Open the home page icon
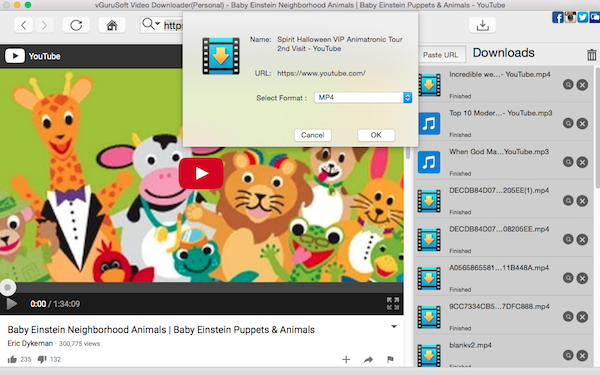The height and width of the screenshot is (375, 600). pyautogui.click(x=112, y=25)
